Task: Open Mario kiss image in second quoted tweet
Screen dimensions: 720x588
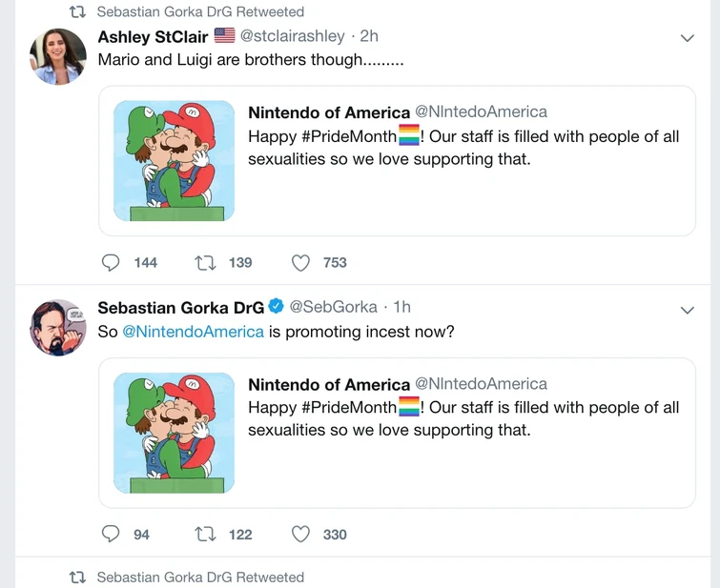Action: tap(175, 433)
